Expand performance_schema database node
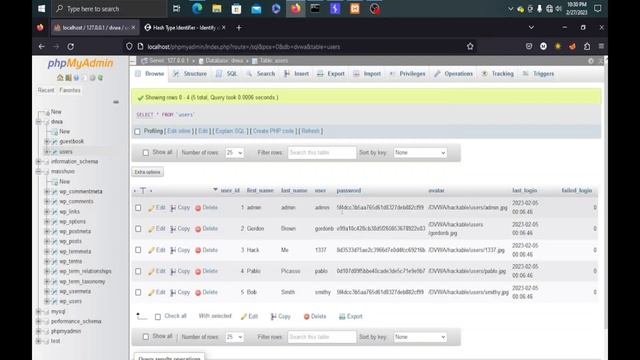This screenshot has height=360, width=640. point(38,322)
